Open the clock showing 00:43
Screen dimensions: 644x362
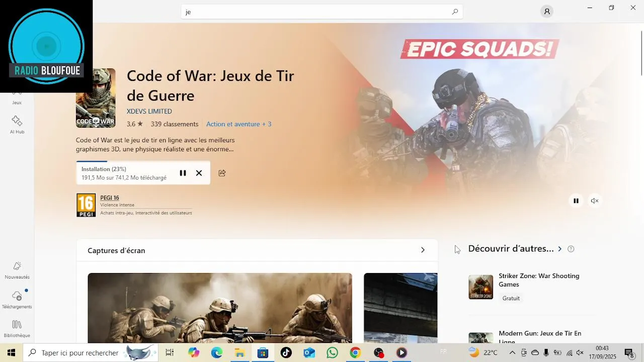(602, 352)
